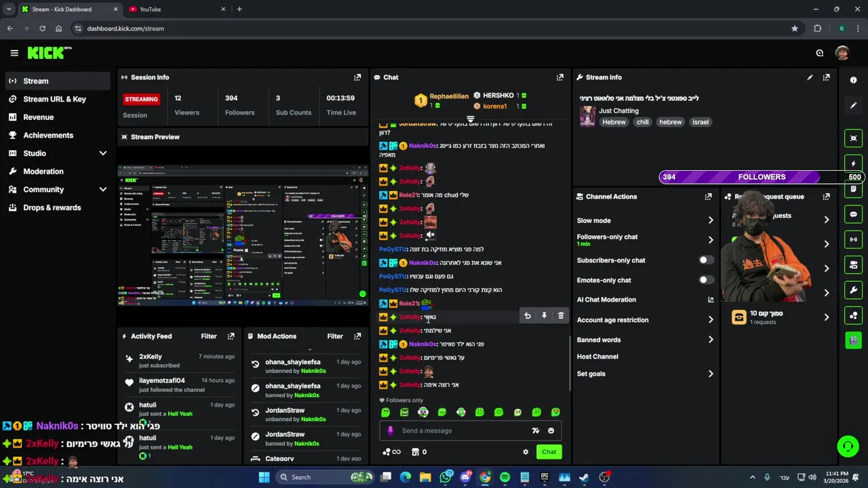Click the Kick logo in the header

[49, 53]
